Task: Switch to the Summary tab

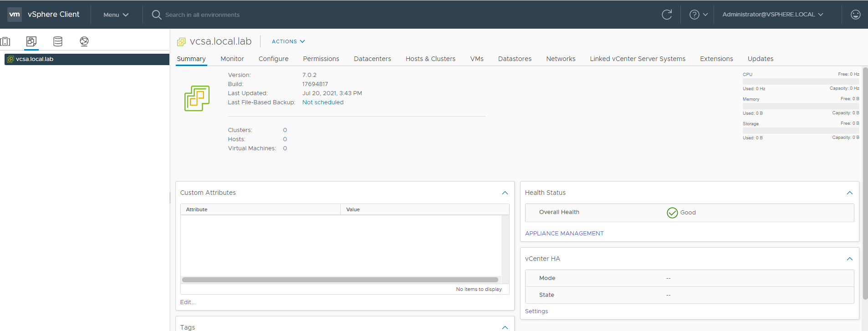Action: (191, 59)
